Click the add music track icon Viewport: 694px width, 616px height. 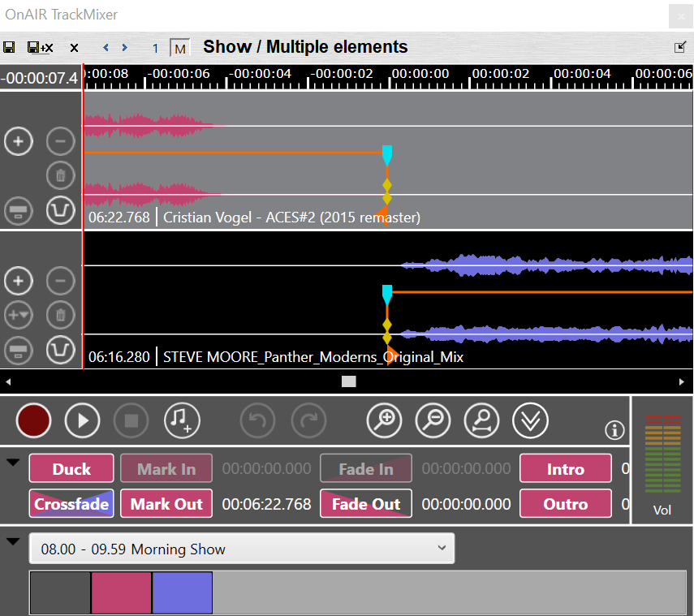[x=181, y=420]
